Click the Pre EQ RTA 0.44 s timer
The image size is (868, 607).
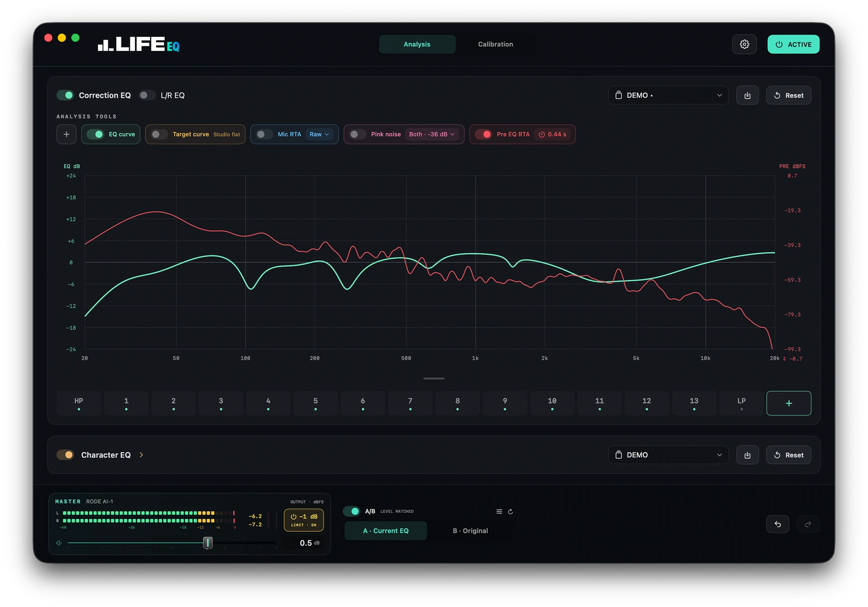click(x=552, y=134)
